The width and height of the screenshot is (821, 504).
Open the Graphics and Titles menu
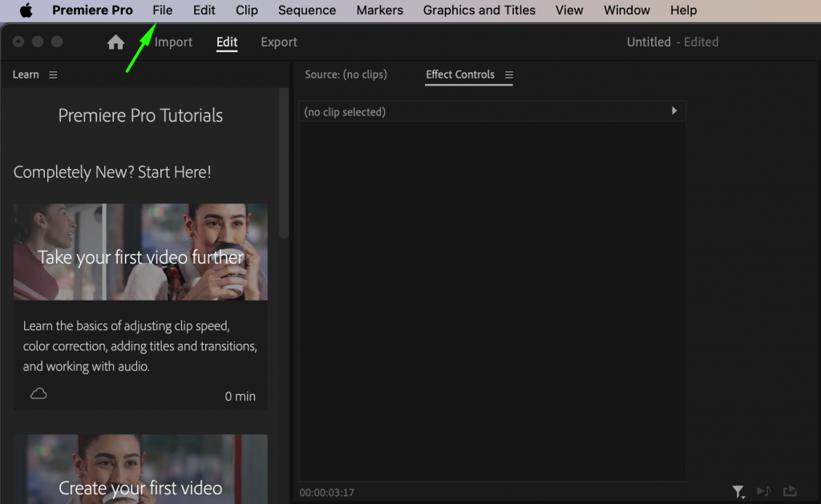pyautogui.click(x=479, y=10)
